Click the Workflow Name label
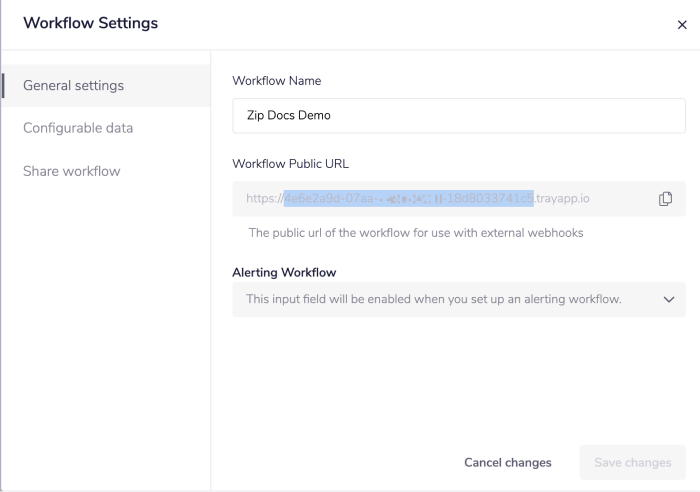 (x=276, y=80)
